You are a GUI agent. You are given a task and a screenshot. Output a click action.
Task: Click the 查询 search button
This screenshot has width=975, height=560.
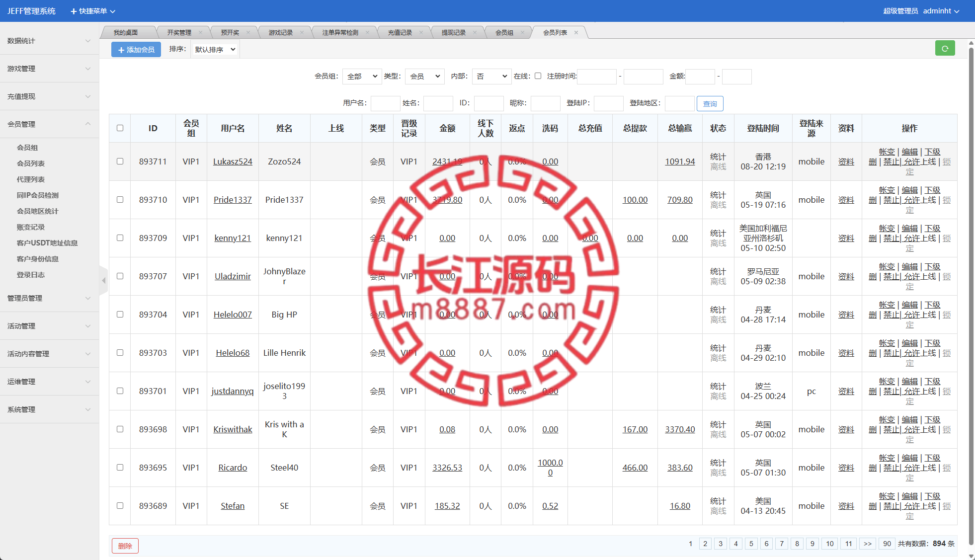(x=710, y=103)
